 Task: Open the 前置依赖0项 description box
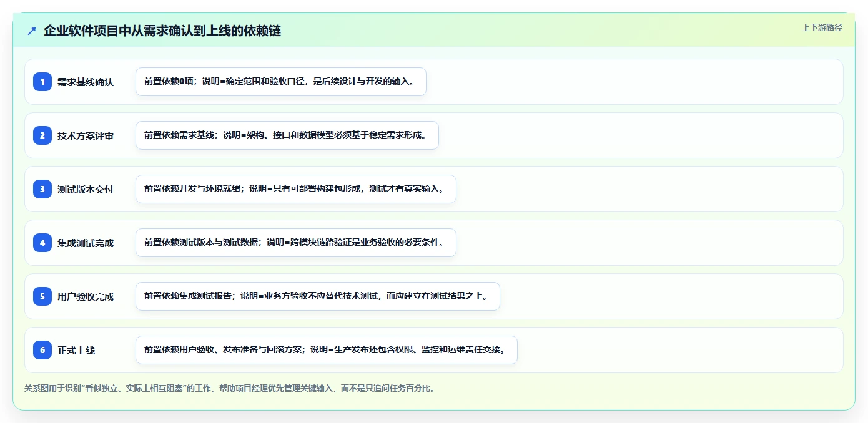(x=281, y=82)
